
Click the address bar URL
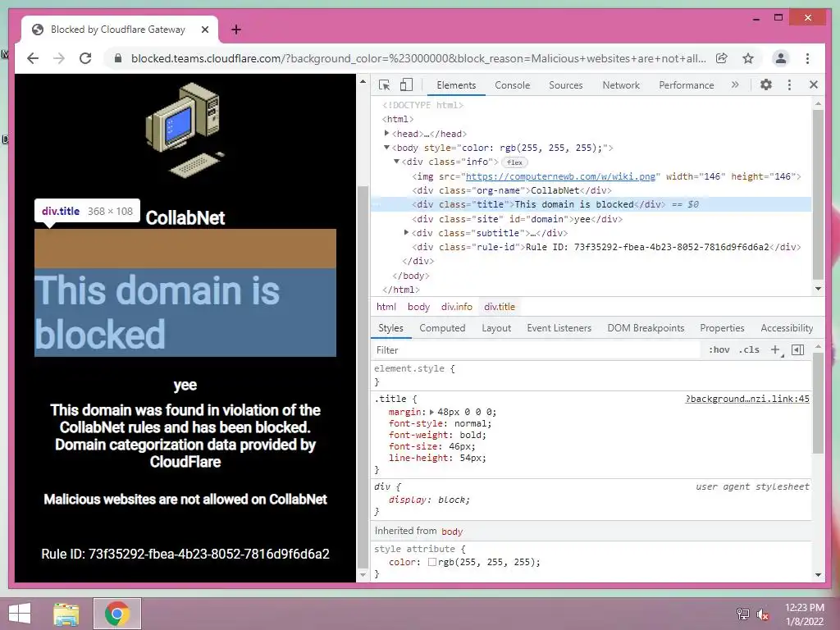[418, 58]
